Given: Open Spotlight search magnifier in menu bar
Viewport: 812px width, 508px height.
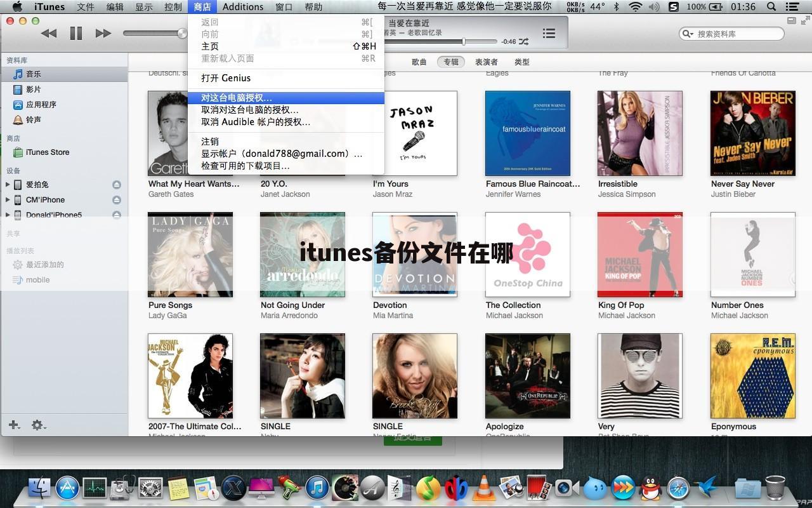Looking at the screenshot, I should 771,6.
